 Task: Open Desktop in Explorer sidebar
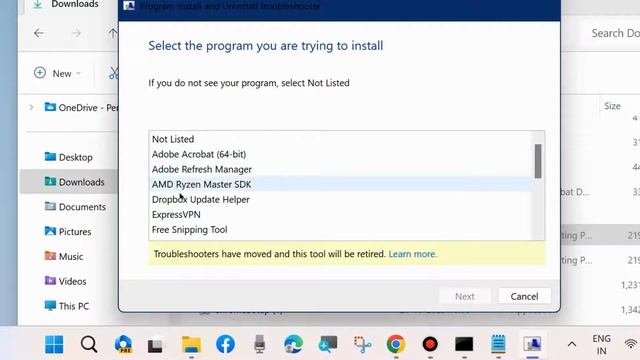69,157
